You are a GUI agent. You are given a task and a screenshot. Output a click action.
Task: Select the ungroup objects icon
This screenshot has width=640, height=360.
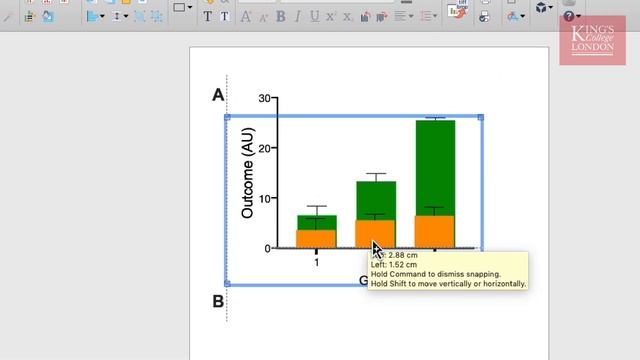coord(157,16)
